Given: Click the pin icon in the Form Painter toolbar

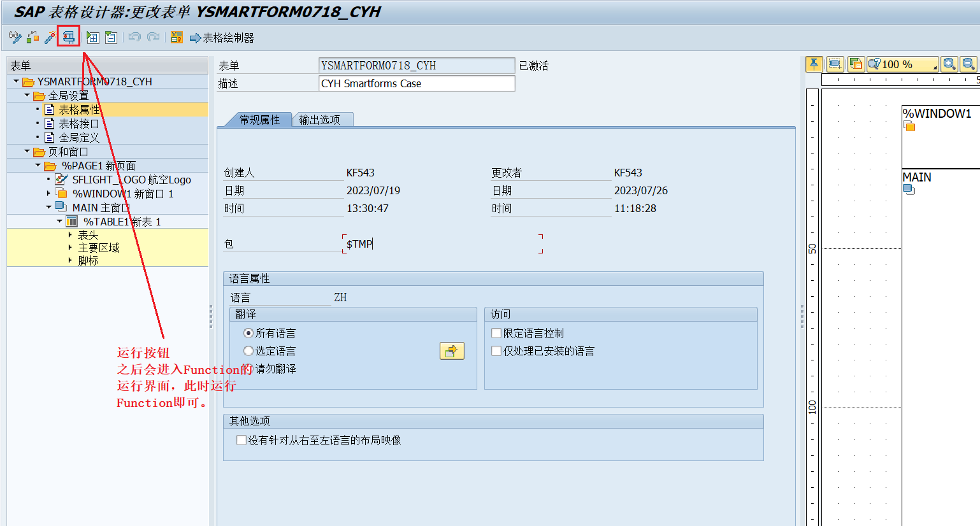Looking at the screenshot, I should pos(814,64).
